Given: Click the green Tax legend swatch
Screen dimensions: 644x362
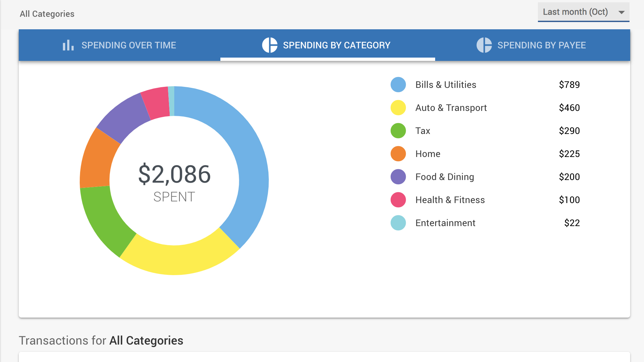Looking at the screenshot, I should pos(398,131).
